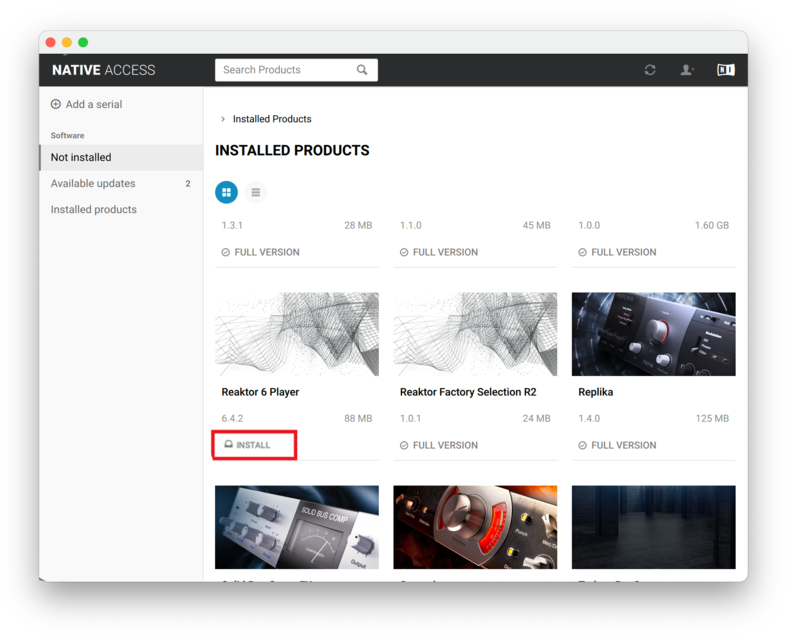
Task: Click the Install download icon for Reaktor 6 Player
Action: pyautogui.click(x=228, y=445)
